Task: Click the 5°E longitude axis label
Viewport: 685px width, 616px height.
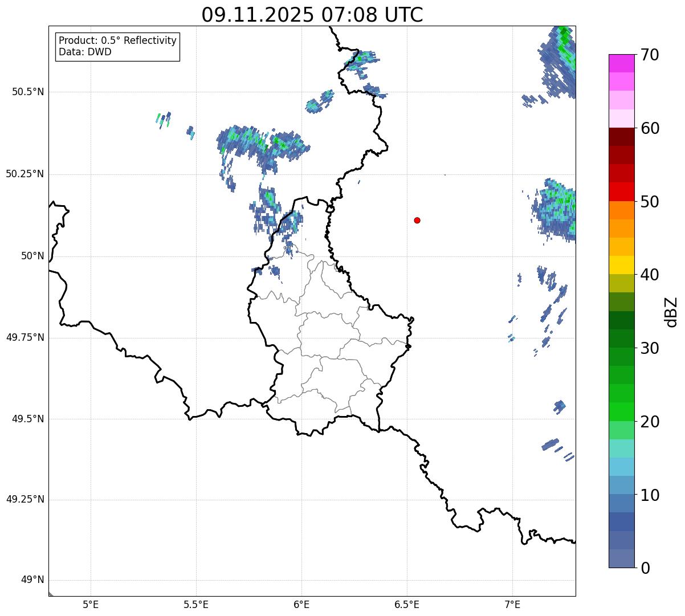Action: (x=91, y=604)
